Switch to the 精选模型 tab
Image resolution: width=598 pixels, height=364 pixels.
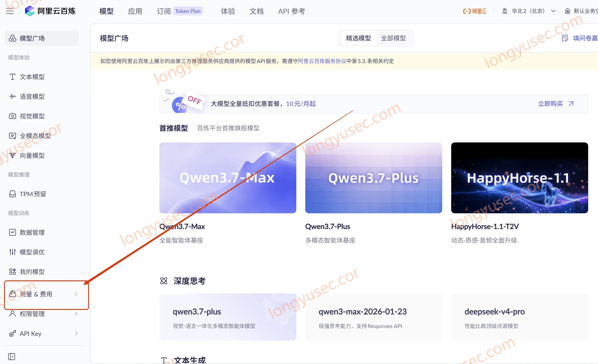pyautogui.click(x=359, y=38)
